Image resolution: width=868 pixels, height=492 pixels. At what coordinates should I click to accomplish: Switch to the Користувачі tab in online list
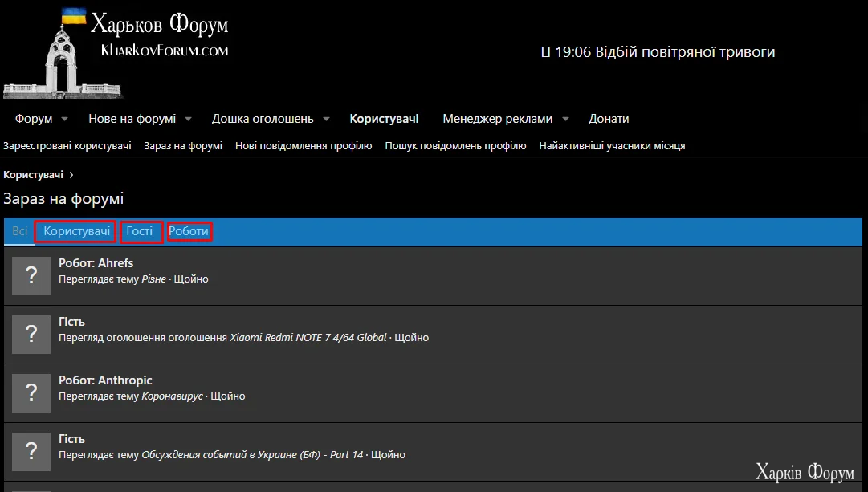coord(76,231)
